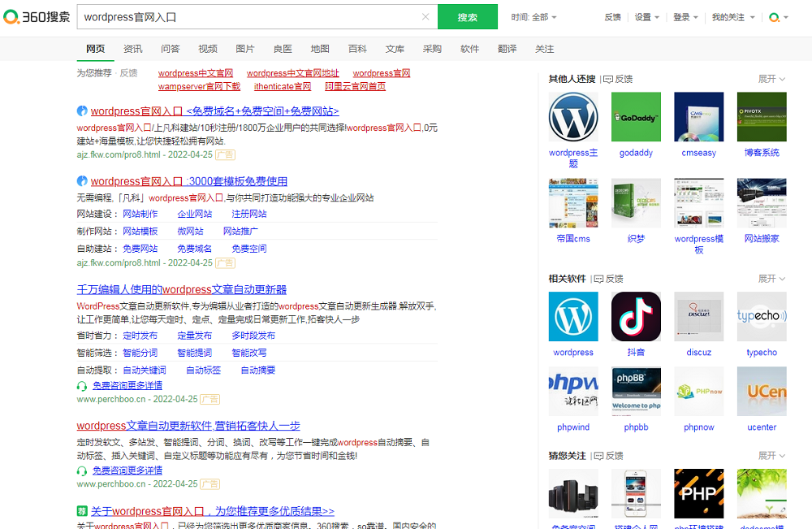Click the typecho software icon
This screenshot has width=812, height=529.
click(762, 316)
